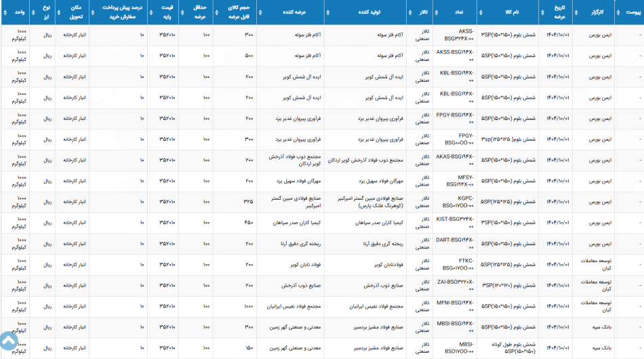This screenshot has height=359, width=644.
Task: Sort by قیمت پایه sort arrows
Action: coord(150,12)
